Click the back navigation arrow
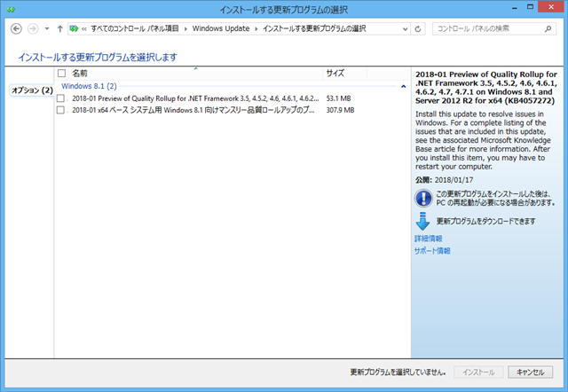 (x=16, y=28)
